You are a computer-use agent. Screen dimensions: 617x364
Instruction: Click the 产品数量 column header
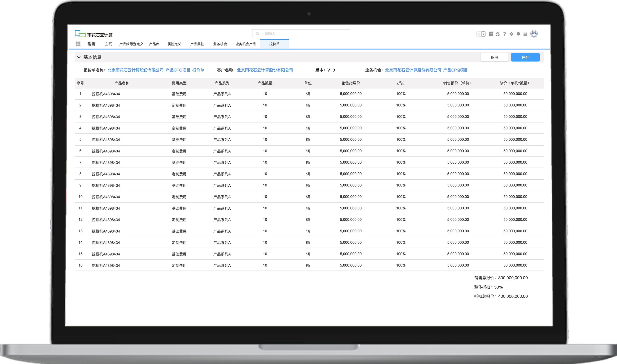(x=265, y=83)
